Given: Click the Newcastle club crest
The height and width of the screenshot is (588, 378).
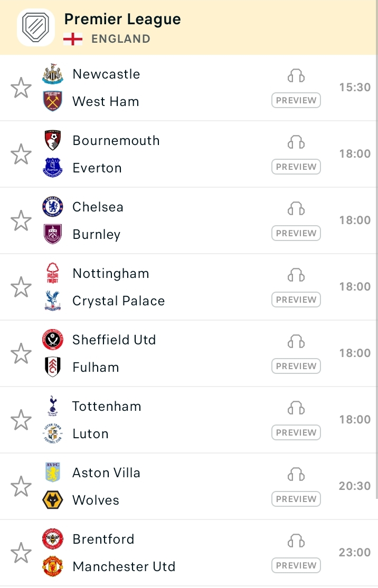Looking at the screenshot, I should (x=53, y=73).
